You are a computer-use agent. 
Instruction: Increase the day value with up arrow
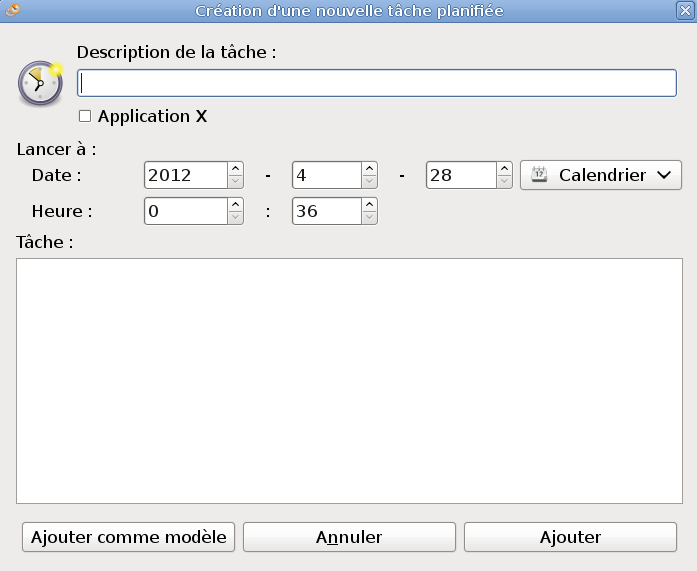505,169
